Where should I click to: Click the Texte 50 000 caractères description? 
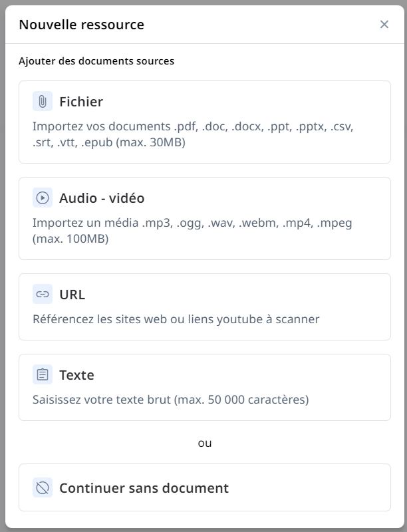click(171, 400)
